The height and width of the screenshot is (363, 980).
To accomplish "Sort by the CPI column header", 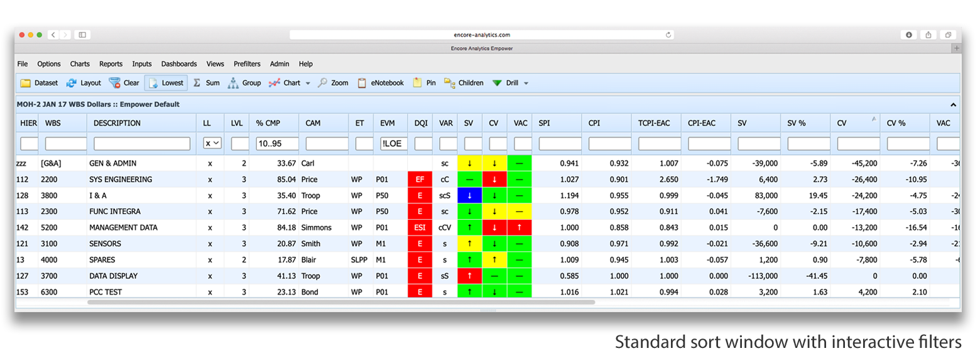I will (x=594, y=123).
